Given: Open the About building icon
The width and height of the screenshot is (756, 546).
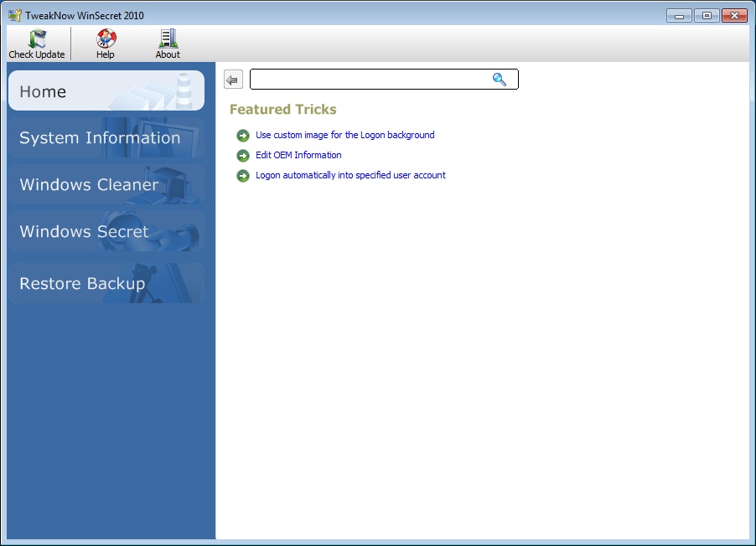Looking at the screenshot, I should point(168,39).
